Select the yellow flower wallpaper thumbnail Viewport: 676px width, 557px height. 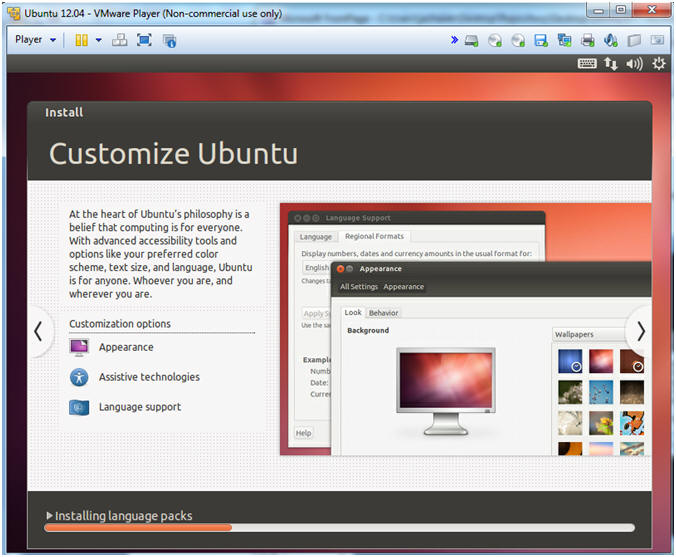pyautogui.click(x=601, y=423)
